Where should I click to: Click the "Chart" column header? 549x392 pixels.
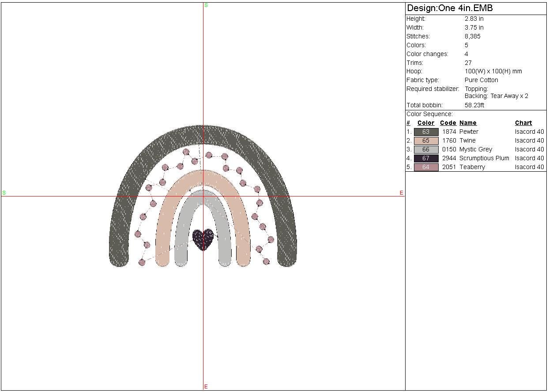(523, 123)
